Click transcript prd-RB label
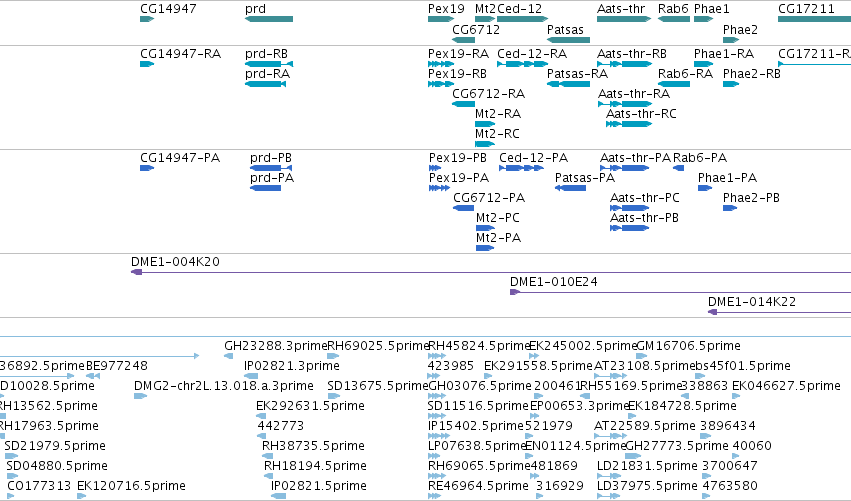851x501 pixels. [266, 54]
